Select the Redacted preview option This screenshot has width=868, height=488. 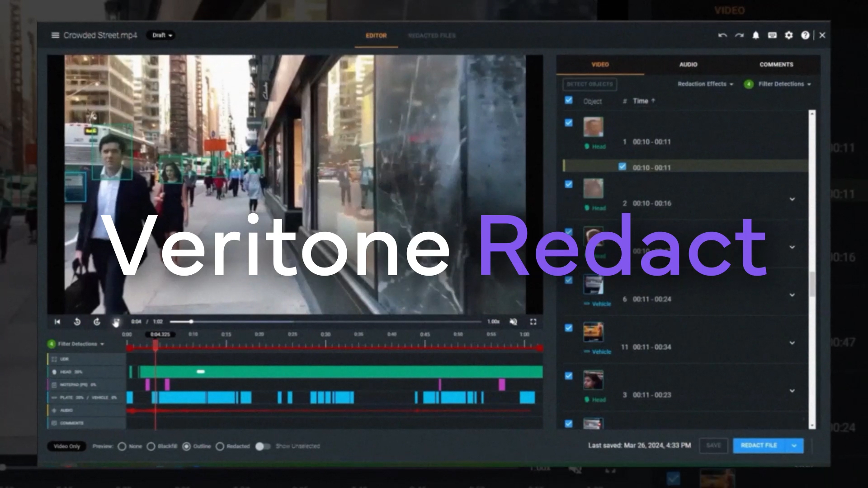(x=220, y=446)
